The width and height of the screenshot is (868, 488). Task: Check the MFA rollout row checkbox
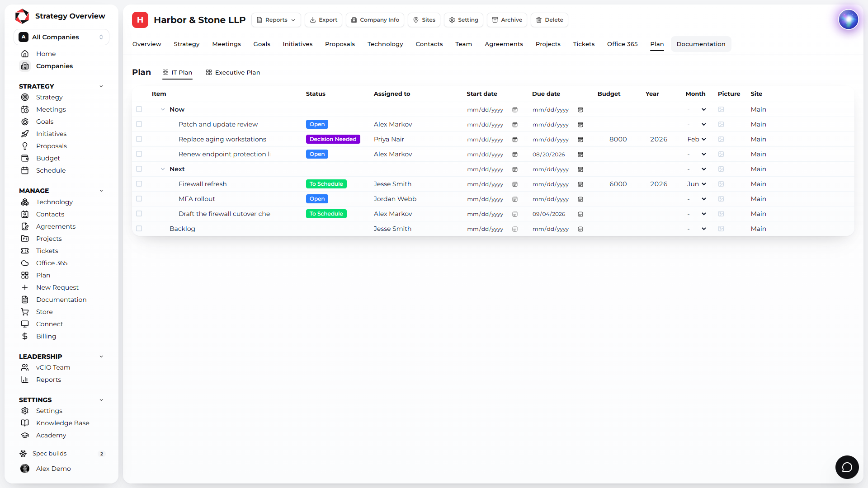pos(139,199)
